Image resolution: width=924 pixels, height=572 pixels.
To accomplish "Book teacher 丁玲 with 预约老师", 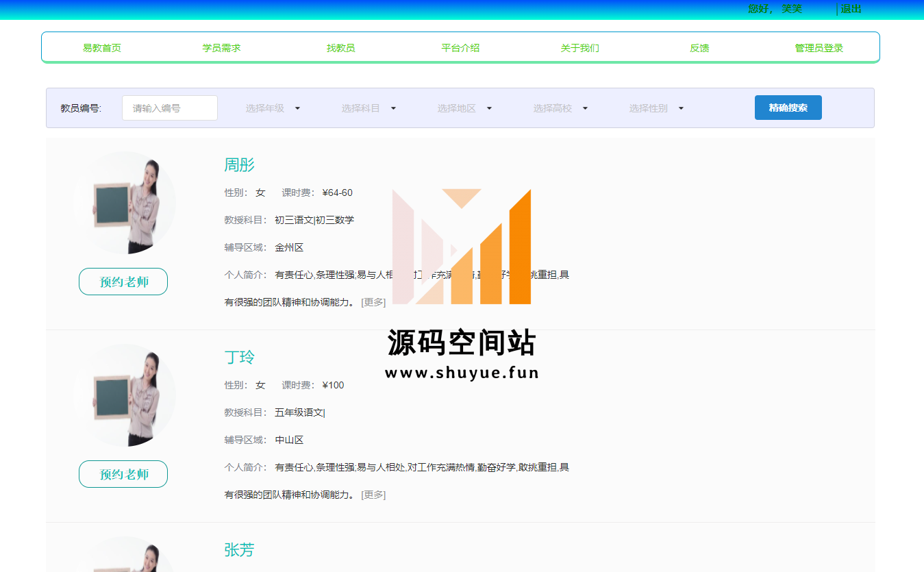I will [x=123, y=474].
